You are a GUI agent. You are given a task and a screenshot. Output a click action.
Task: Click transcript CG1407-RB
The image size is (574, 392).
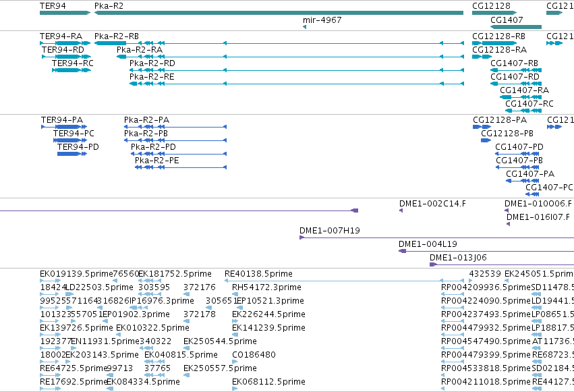[516, 70]
